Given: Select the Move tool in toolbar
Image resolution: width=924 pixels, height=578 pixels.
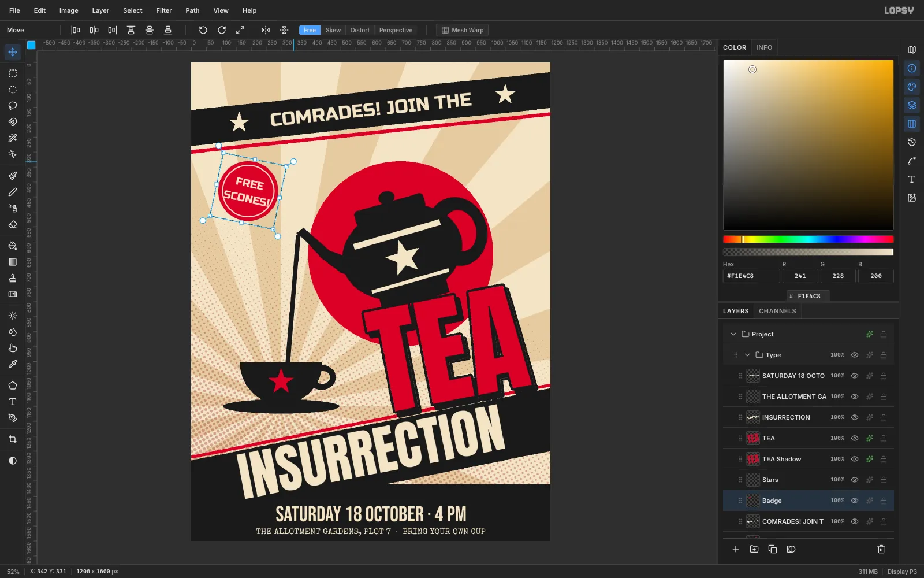Looking at the screenshot, I should click(x=13, y=52).
